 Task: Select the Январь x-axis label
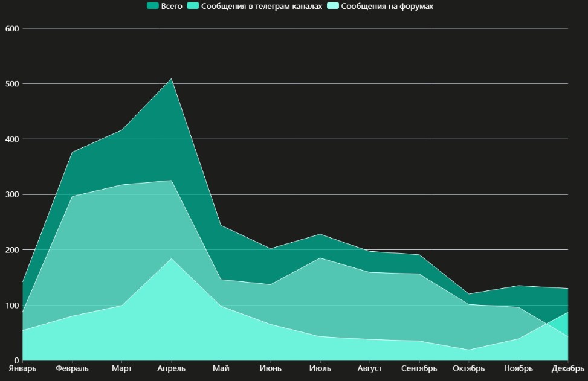coord(22,368)
